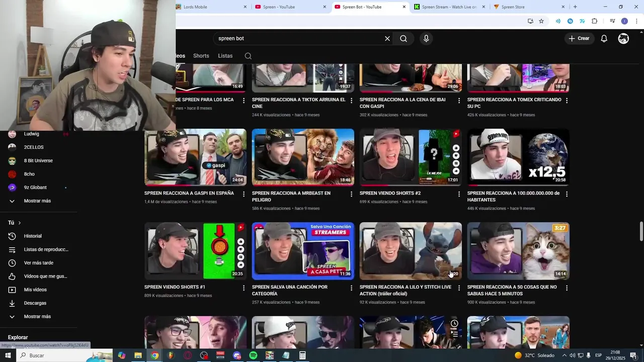
Task: Open a new browser tab
Action: (575, 7)
